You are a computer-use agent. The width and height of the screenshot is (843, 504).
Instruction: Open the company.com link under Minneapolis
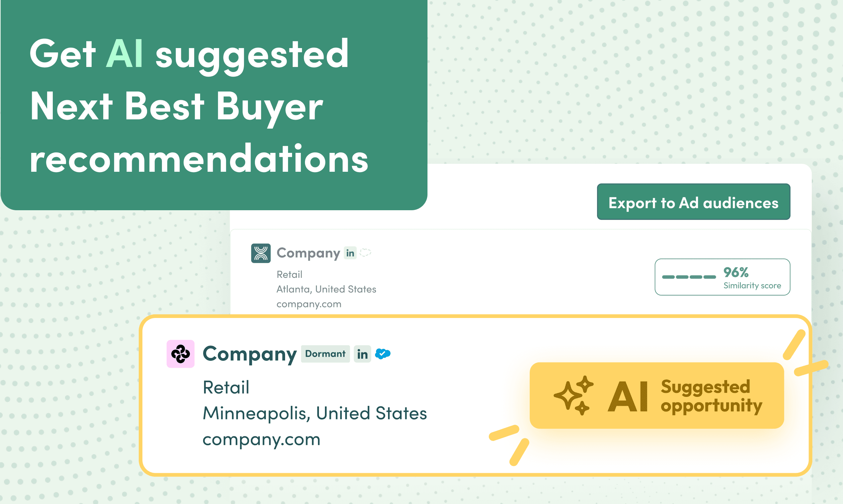262,439
